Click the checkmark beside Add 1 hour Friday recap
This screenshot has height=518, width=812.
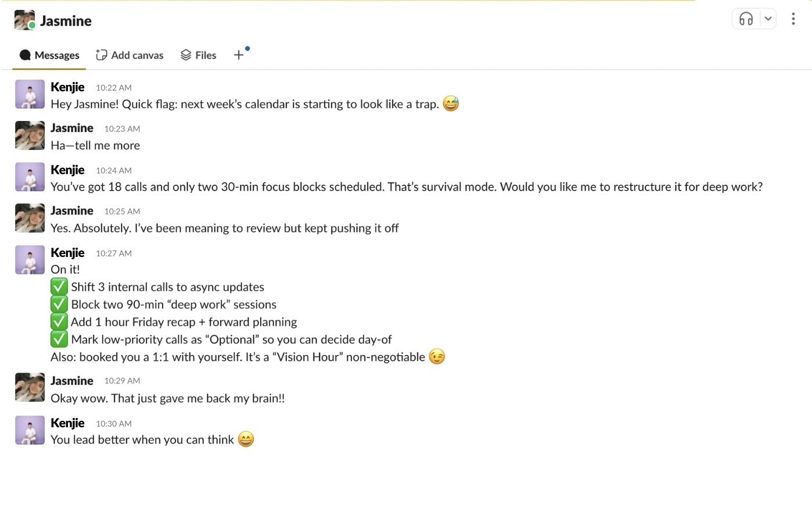point(59,321)
